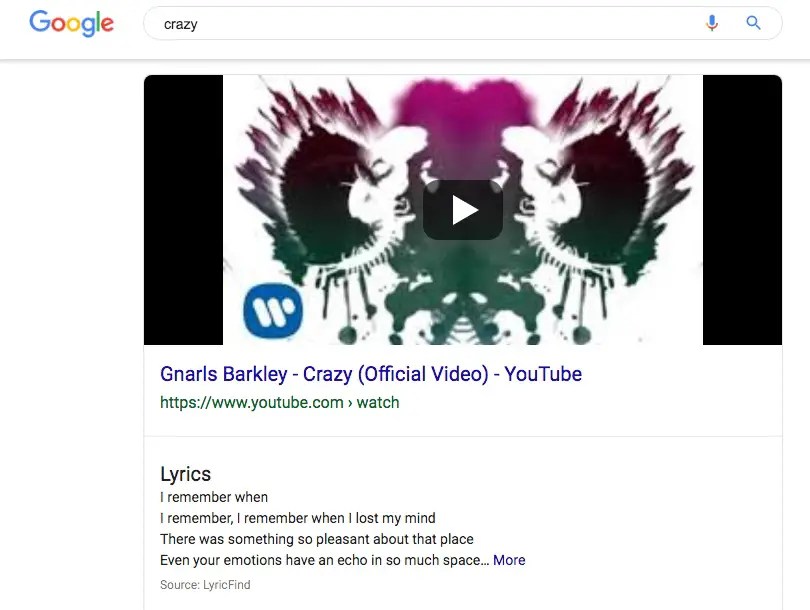Click the Source: LyricFind text
Viewport: 810px width, 610px height.
pos(205,585)
